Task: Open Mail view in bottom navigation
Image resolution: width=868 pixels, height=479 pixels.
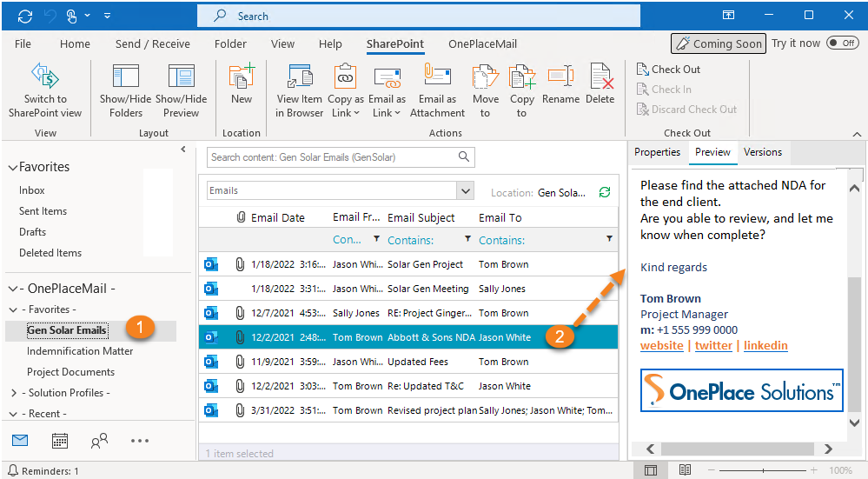Action: [20, 440]
